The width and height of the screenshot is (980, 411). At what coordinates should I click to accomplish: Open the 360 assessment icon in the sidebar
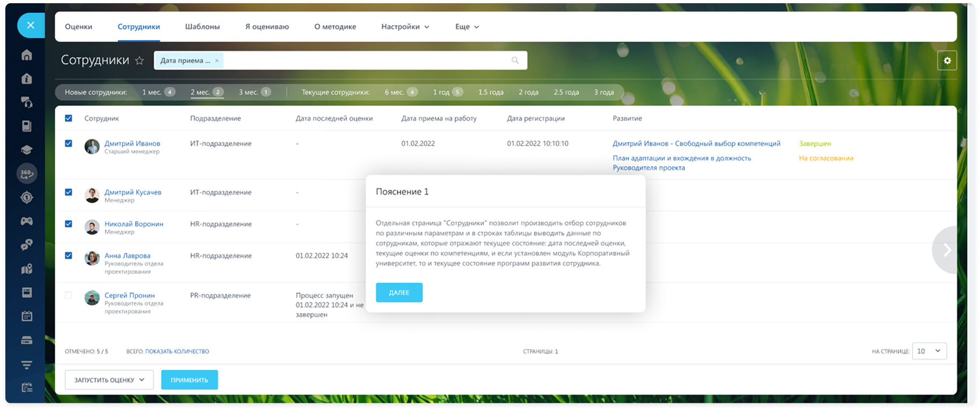27,173
